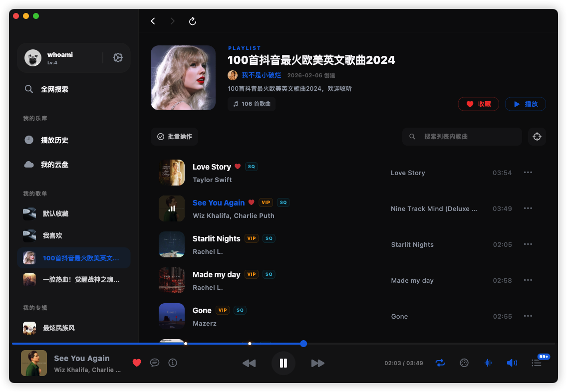Select artist Wiz Khalifa, Charlie Puth in list
Screen dimensions: 567x392
click(x=234, y=215)
